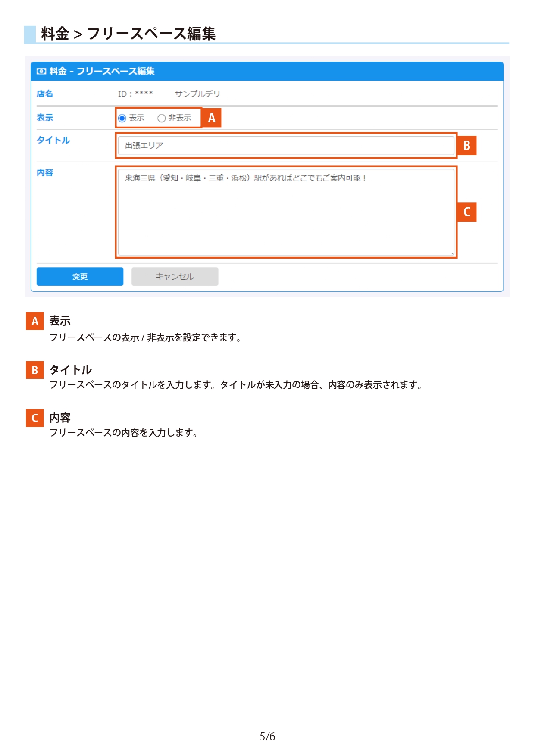Click the orange C marker beside content area
The width and height of the screenshot is (535, 756).
[x=466, y=212]
